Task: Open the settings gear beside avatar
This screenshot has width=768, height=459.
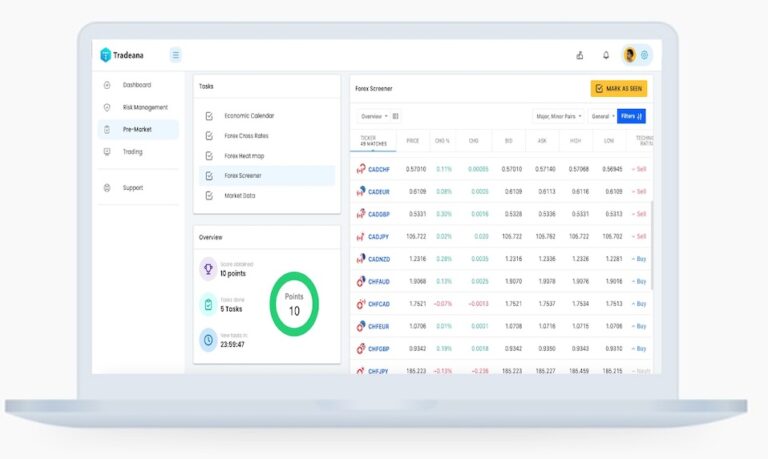Action: click(x=645, y=55)
